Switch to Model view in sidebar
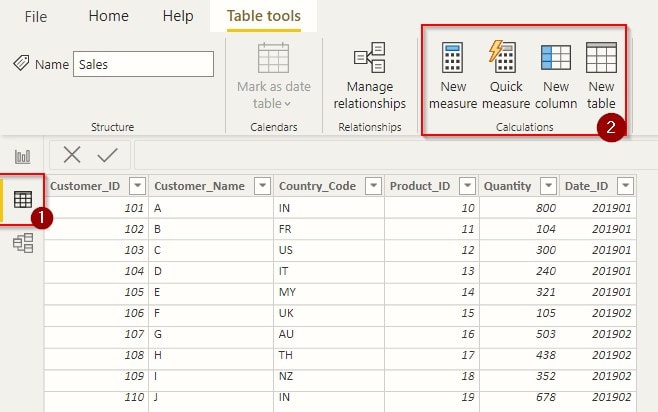 coord(23,243)
